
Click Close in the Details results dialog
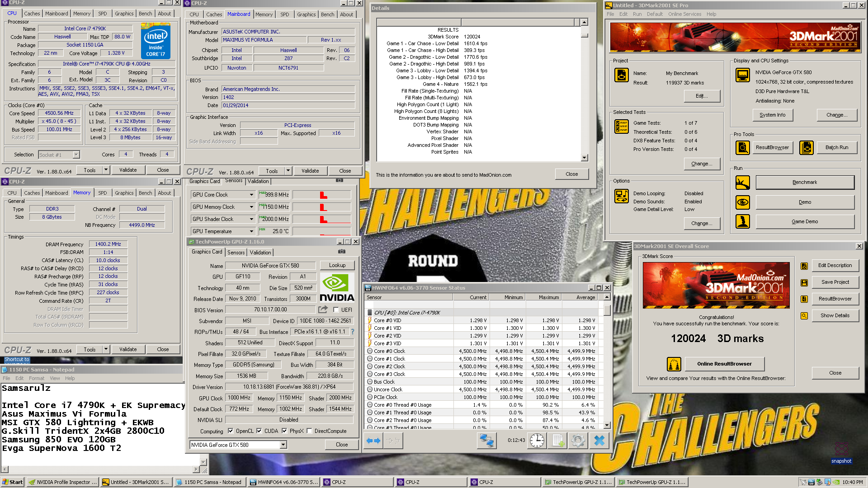[x=571, y=174]
